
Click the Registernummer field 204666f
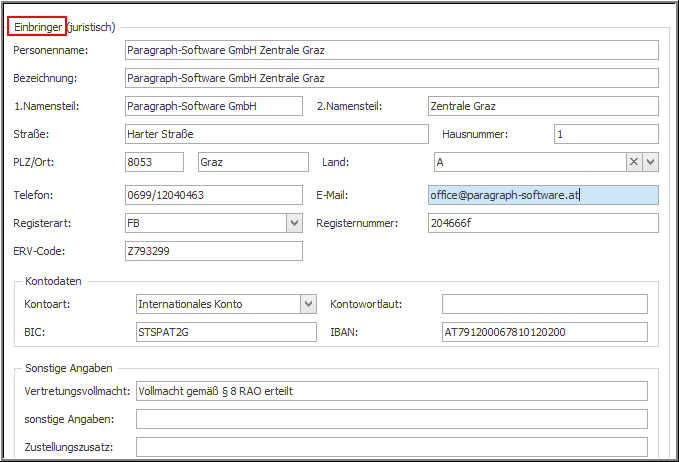point(543,223)
